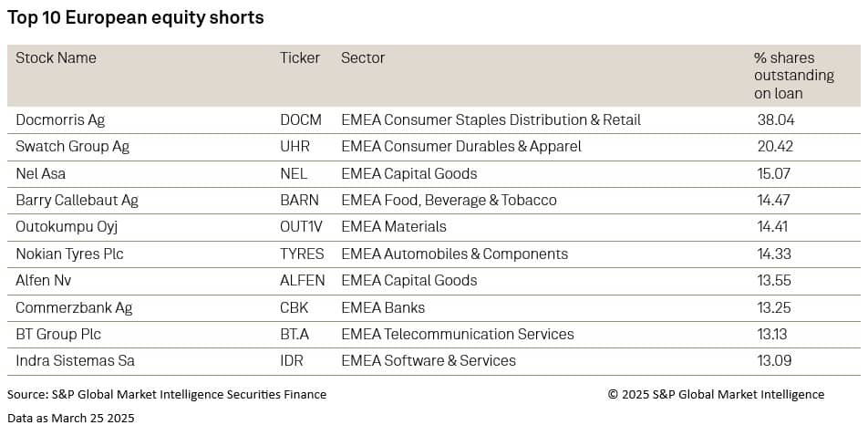
Task: Click the 20.42 shares on loan value
Action: 774,146
